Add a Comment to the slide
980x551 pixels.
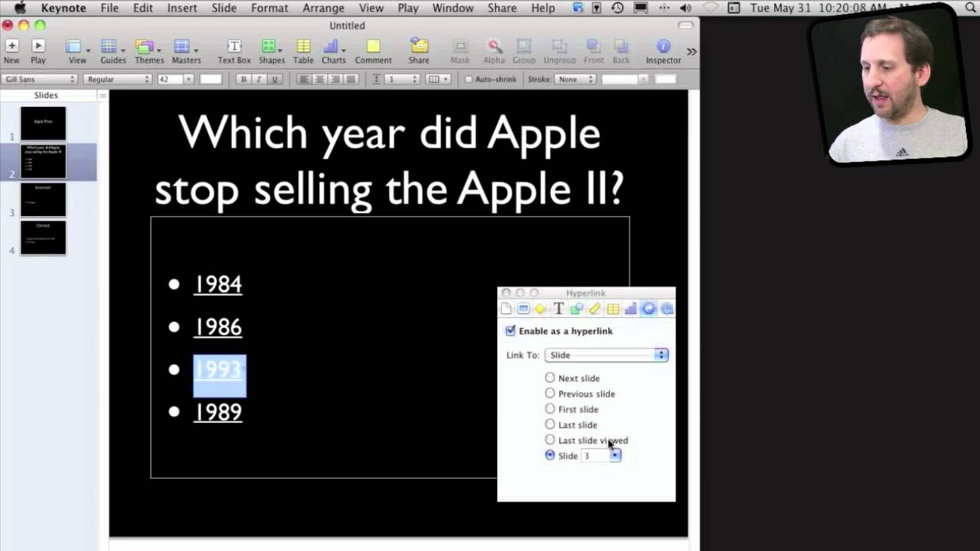pyautogui.click(x=373, y=51)
